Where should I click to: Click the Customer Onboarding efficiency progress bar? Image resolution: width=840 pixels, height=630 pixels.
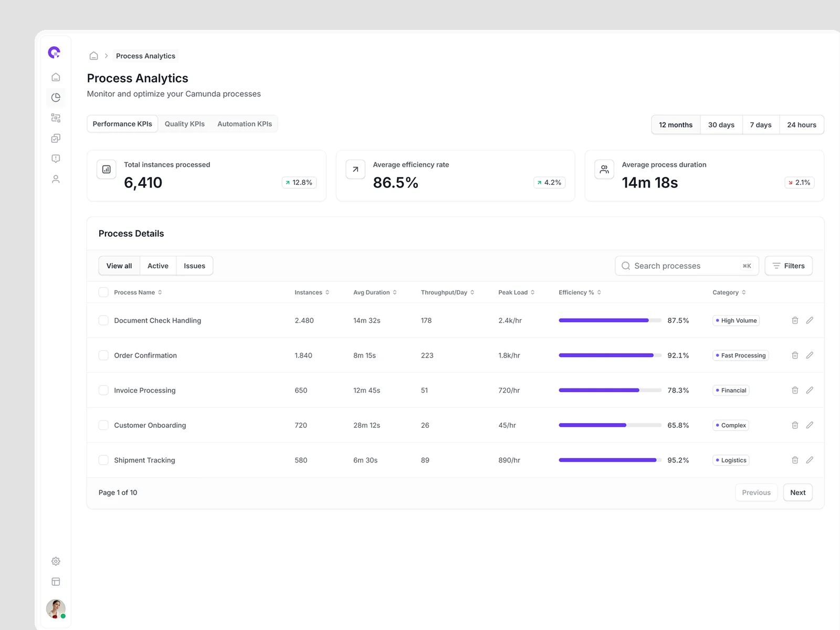(610, 425)
